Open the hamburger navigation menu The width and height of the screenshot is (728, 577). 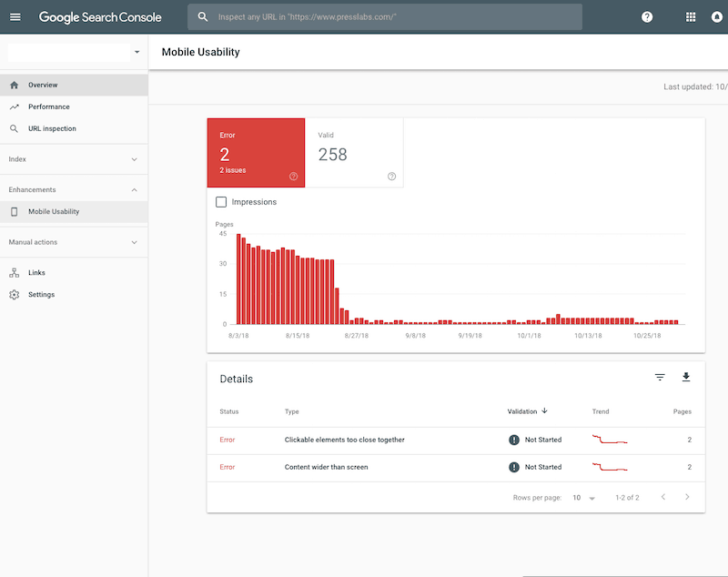tap(15, 17)
